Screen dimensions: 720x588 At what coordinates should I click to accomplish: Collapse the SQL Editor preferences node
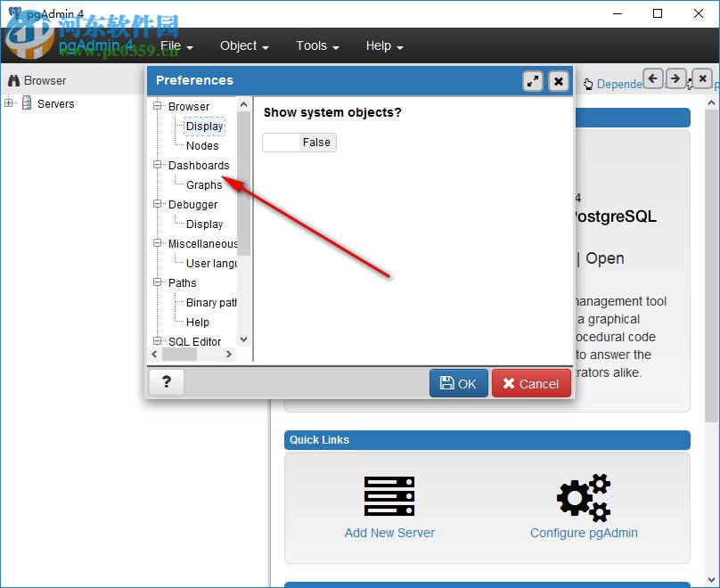click(158, 340)
